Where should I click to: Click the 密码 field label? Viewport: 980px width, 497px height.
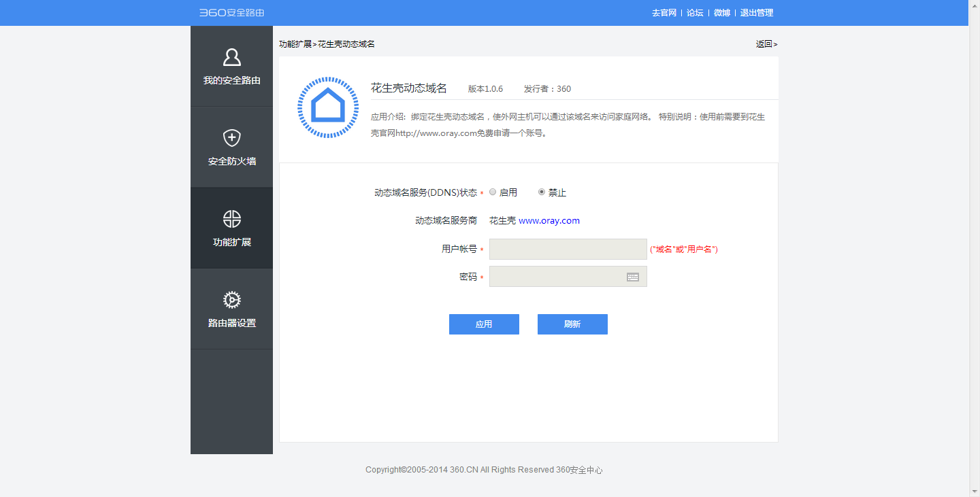[x=468, y=277]
